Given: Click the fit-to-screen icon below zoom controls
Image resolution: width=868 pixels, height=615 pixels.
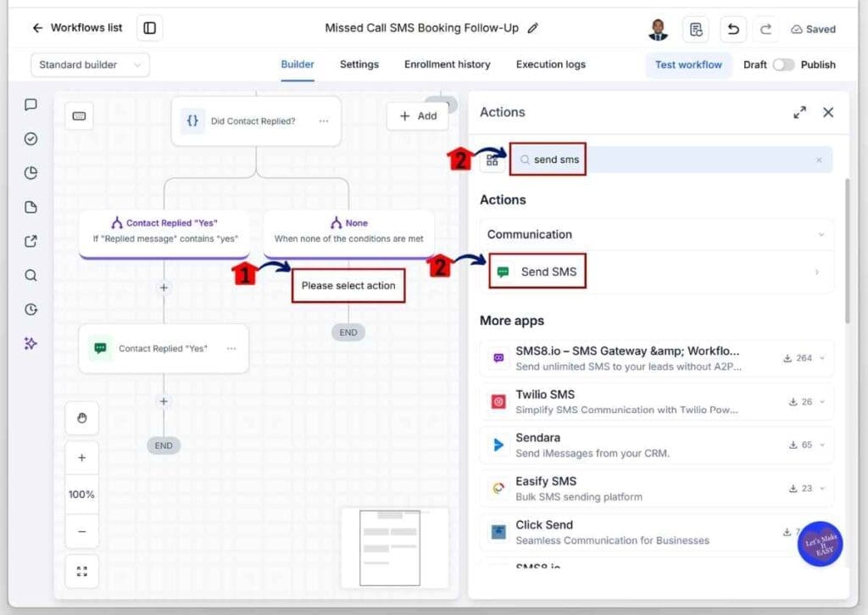Looking at the screenshot, I should [82, 571].
